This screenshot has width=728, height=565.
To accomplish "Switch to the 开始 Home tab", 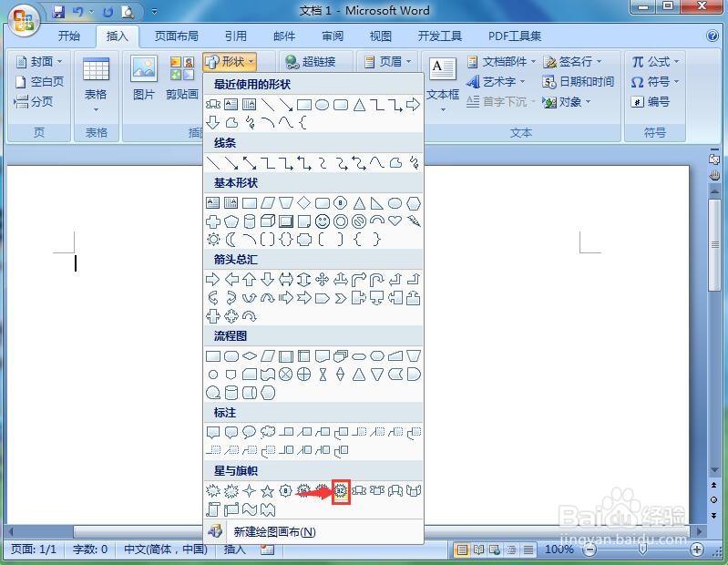I will [x=69, y=36].
